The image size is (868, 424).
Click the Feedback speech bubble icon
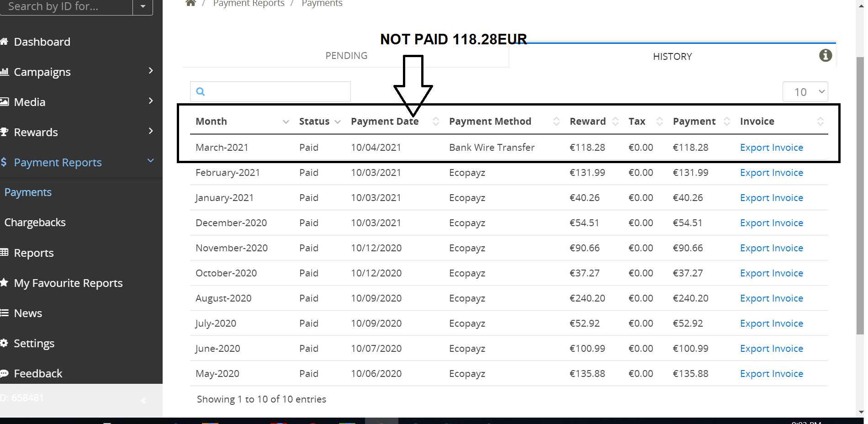tap(4, 373)
